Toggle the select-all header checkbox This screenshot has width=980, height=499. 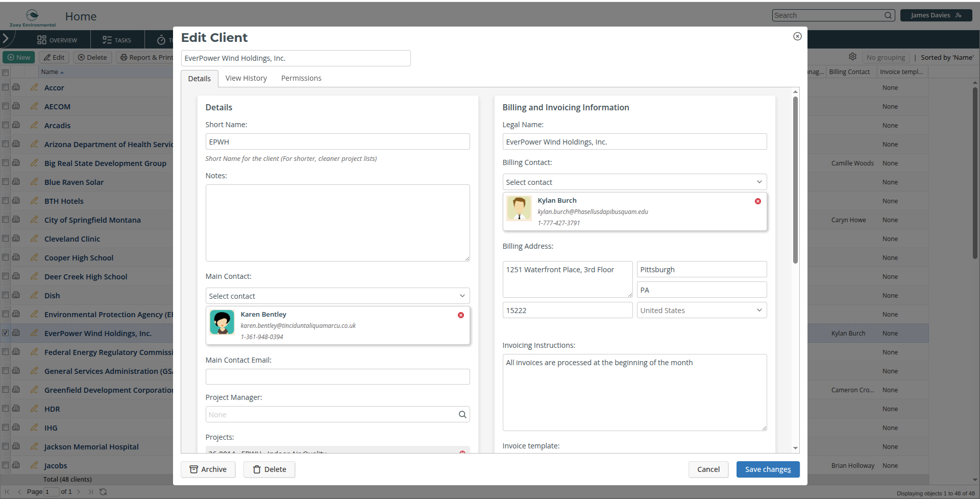click(x=6, y=72)
